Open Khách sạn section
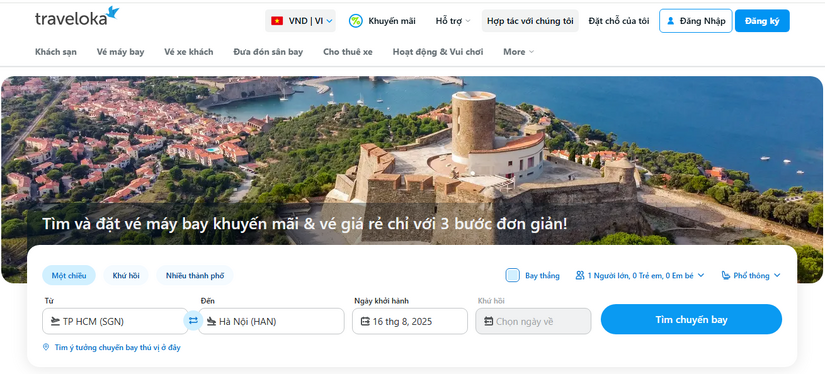The height and width of the screenshot is (374, 825). [56, 52]
